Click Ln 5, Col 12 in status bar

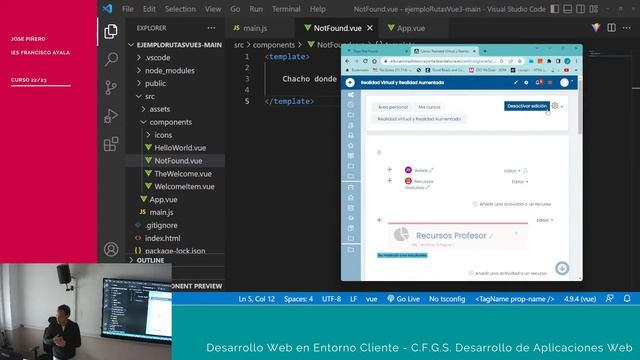point(257,299)
